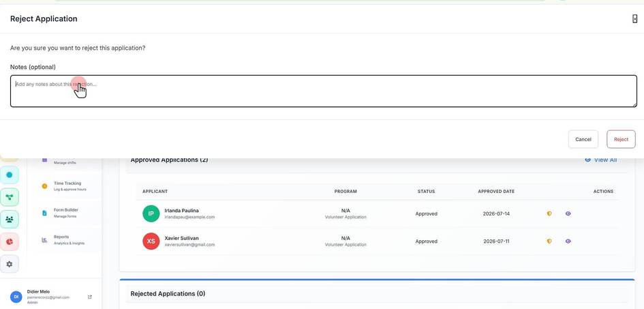The image size is (644, 309).
Task: Click the shield icon for Xavier Sullivan
Action: 549,241
